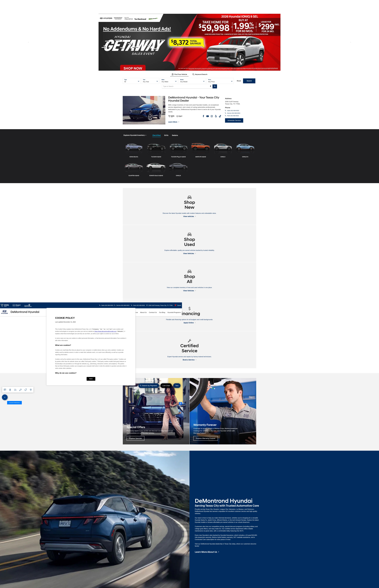Click the Text pill button
379x588 pixels.
(x=177, y=386)
